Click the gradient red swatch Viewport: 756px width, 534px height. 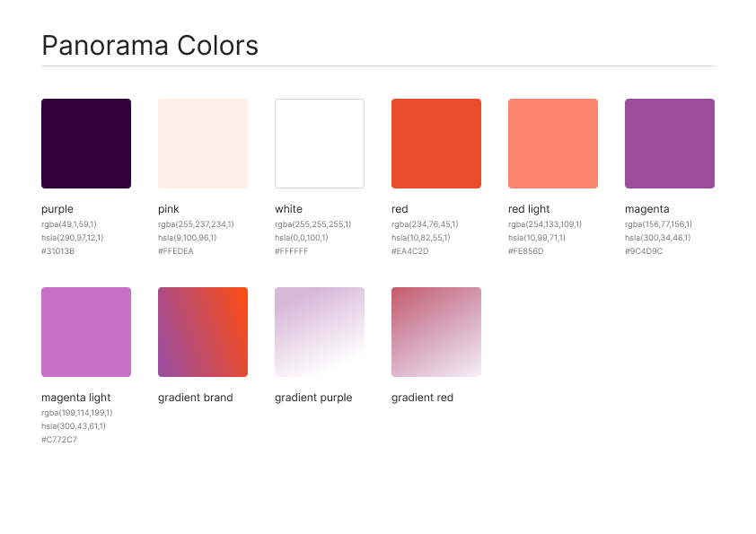point(436,332)
